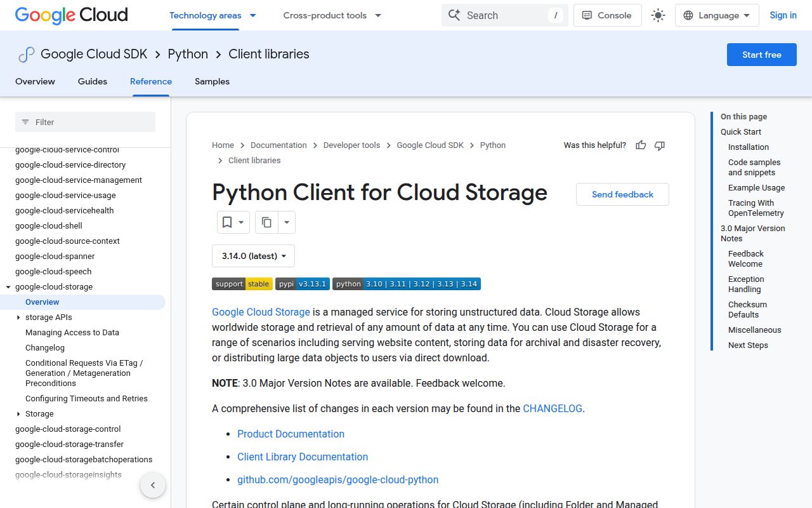Expand the Storage tree node
Screen dimensions: 812x508
[18, 414]
